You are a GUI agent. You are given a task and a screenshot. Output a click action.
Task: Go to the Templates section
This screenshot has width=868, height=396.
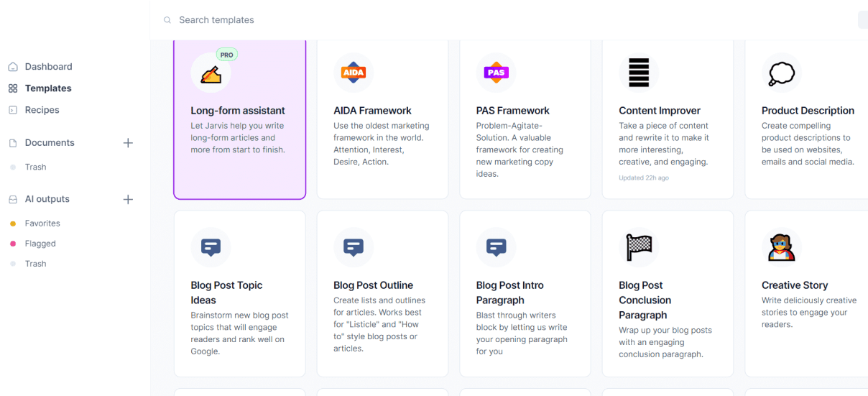point(48,88)
